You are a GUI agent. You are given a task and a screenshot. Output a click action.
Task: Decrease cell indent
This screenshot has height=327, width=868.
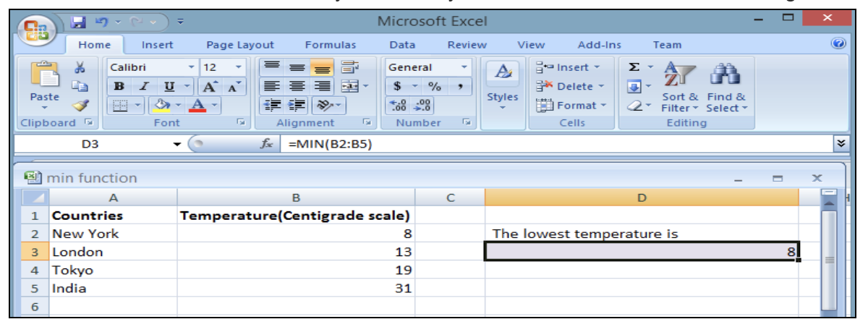tap(271, 105)
